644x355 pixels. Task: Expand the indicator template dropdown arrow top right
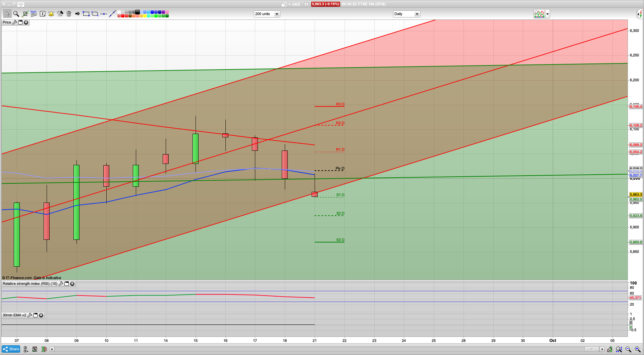[x=547, y=14]
